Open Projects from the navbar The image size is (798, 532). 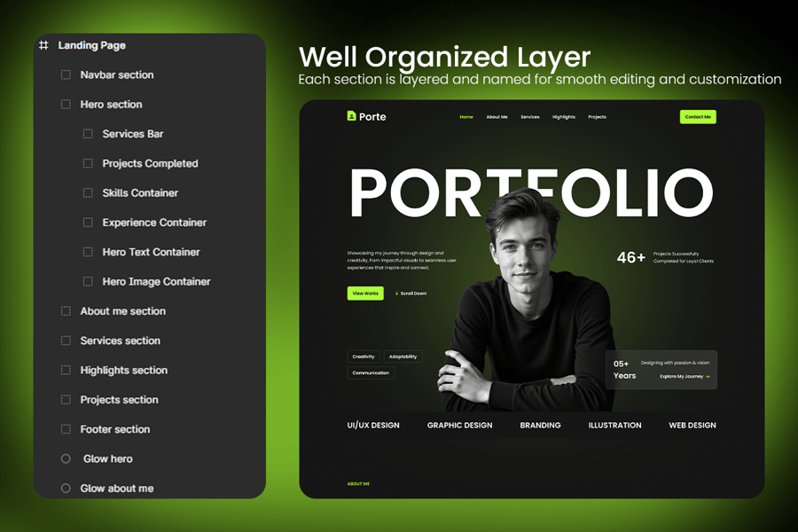pos(597,117)
